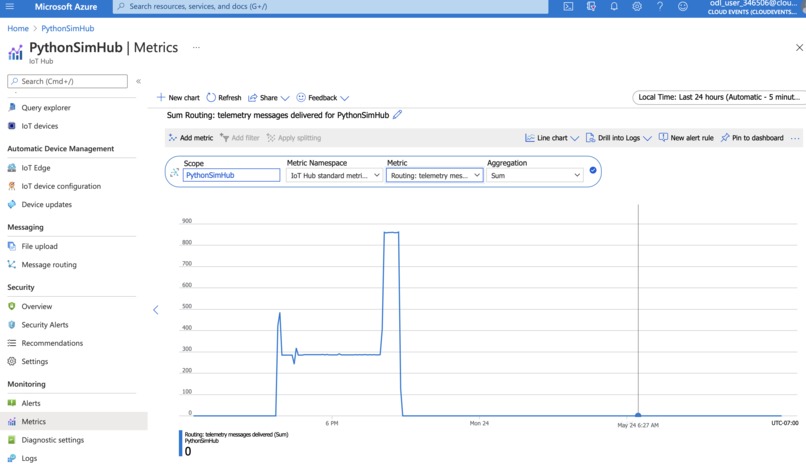This screenshot has width=806, height=464.
Task: Open the Metric dropdown
Action: [434, 175]
